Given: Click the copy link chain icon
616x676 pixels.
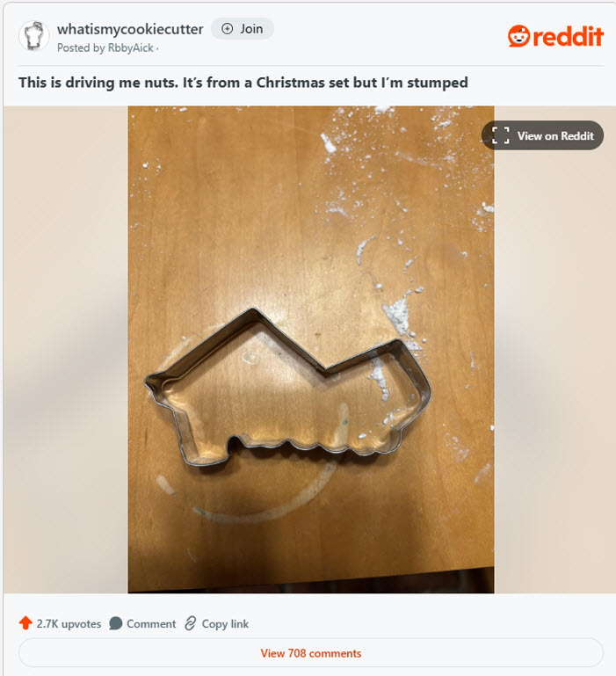Looking at the screenshot, I should (190, 623).
